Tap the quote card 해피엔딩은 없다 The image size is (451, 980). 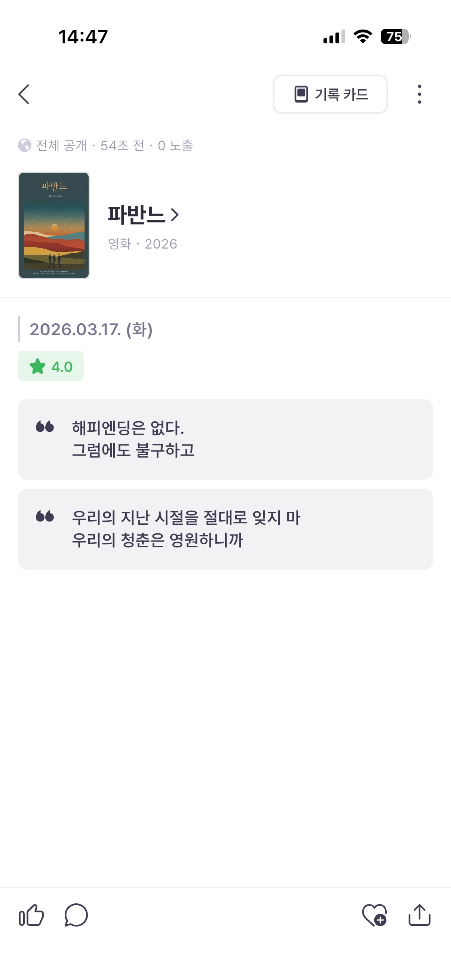pos(225,440)
